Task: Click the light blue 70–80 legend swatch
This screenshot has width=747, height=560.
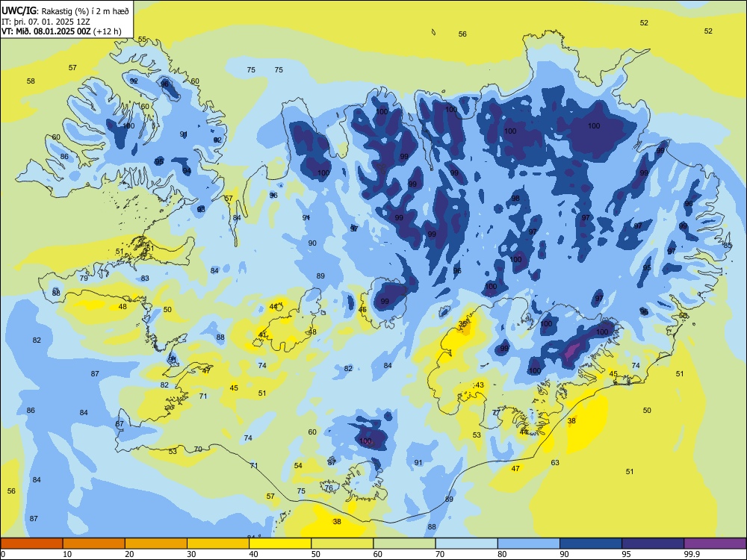Action: coord(466,544)
